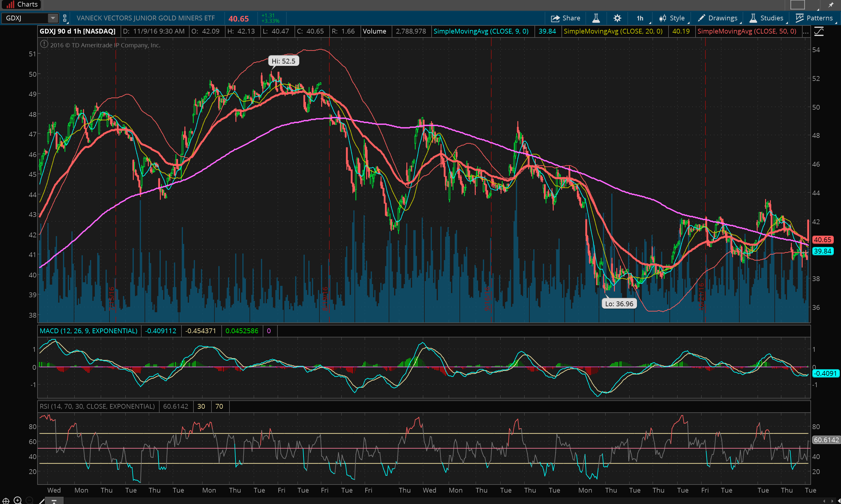841x504 pixels.
Task: Open chart settings gear icon
Action: [x=617, y=18]
